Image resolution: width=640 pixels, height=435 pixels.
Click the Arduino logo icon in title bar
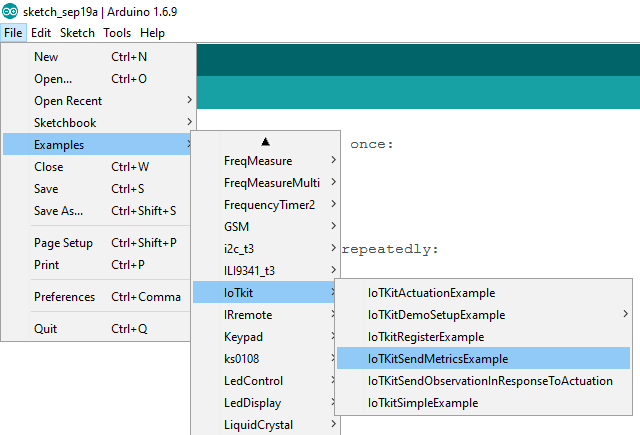pos(10,11)
